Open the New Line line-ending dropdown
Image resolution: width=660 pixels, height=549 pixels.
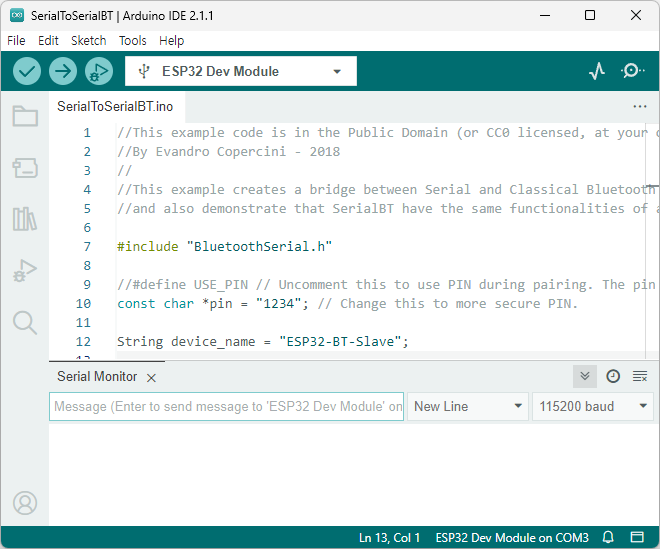(x=468, y=406)
